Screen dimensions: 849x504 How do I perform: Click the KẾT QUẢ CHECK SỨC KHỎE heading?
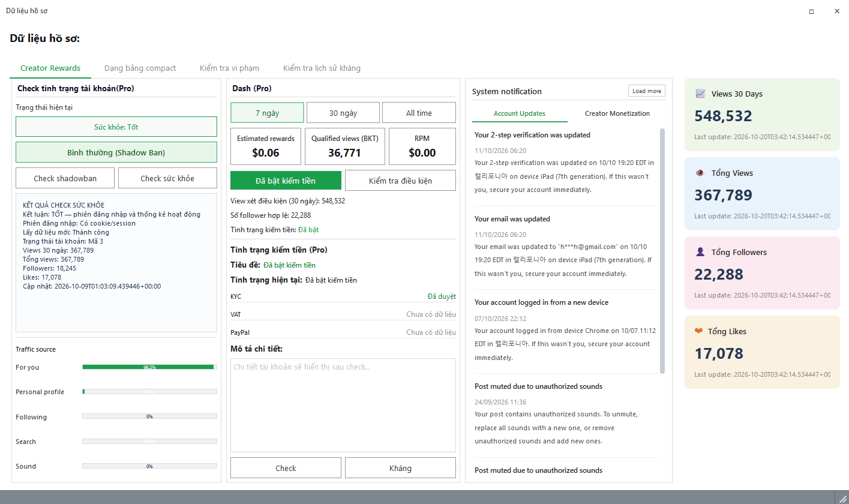[64, 205]
